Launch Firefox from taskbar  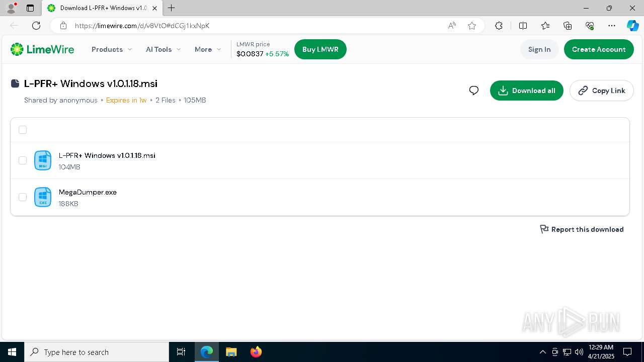tap(256, 352)
